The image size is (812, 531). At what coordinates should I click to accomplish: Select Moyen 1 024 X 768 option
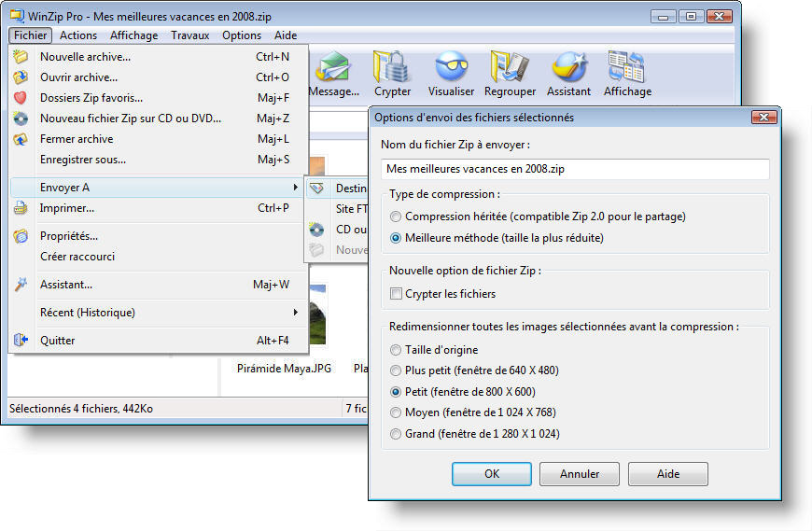pyautogui.click(x=396, y=412)
